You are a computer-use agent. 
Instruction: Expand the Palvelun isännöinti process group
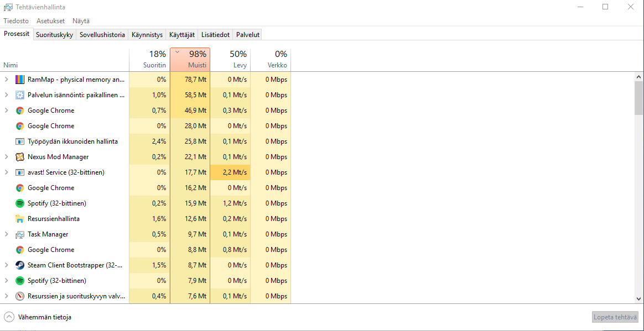pos(6,95)
